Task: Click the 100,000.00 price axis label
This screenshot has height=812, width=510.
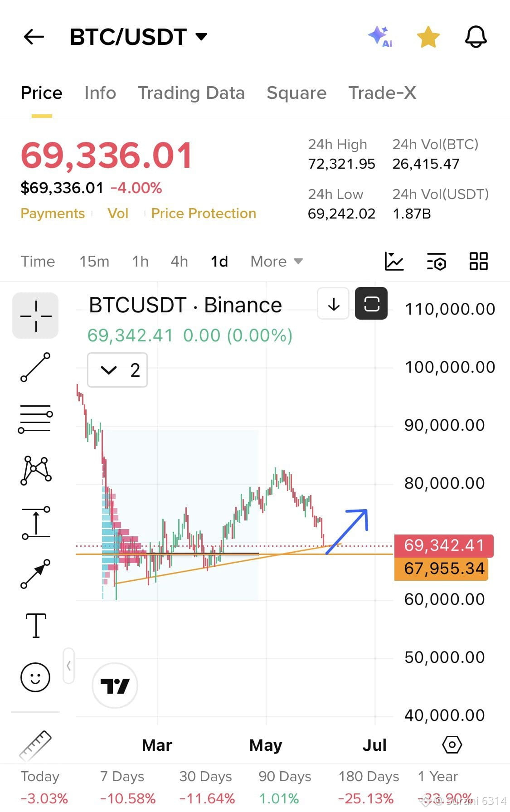Action: pos(450,367)
